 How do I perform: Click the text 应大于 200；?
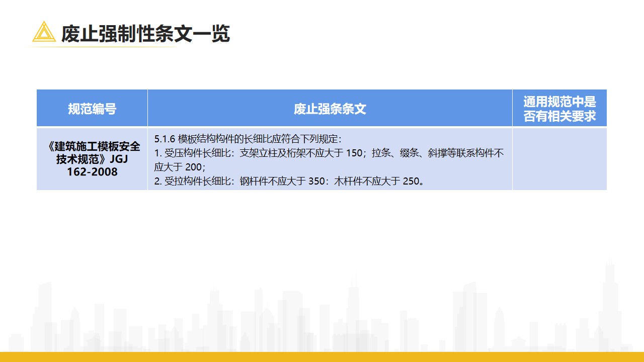pos(180,167)
